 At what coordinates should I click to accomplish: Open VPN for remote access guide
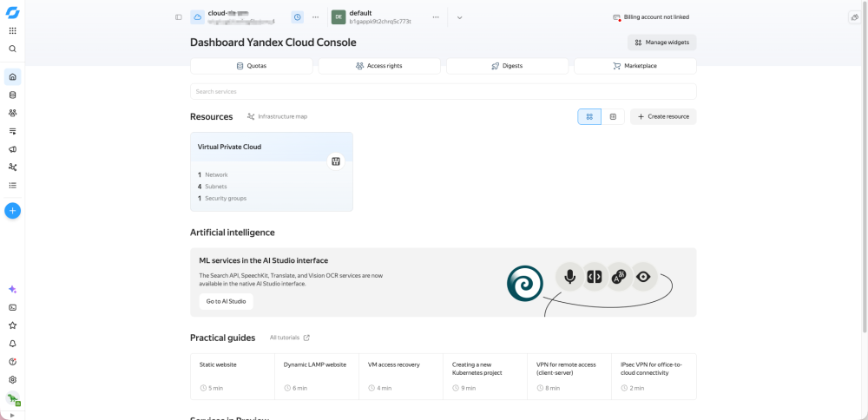coord(569,377)
